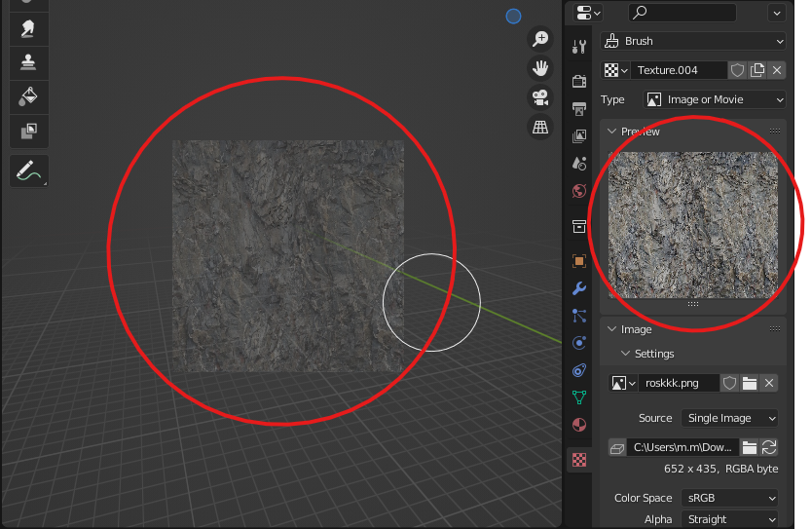Viewport: 812px width, 529px height.
Task: Select the Clone stamp tool
Action: coord(28,60)
